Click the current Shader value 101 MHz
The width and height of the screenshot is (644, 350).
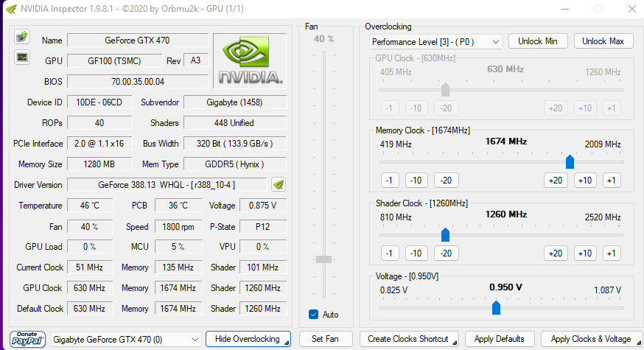pos(263,267)
